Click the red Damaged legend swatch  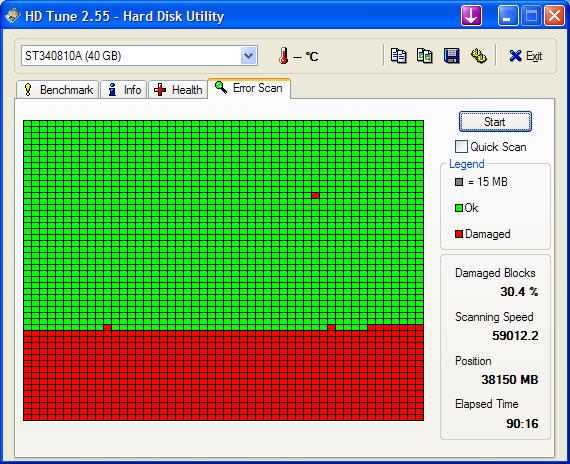click(x=459, y=234)
